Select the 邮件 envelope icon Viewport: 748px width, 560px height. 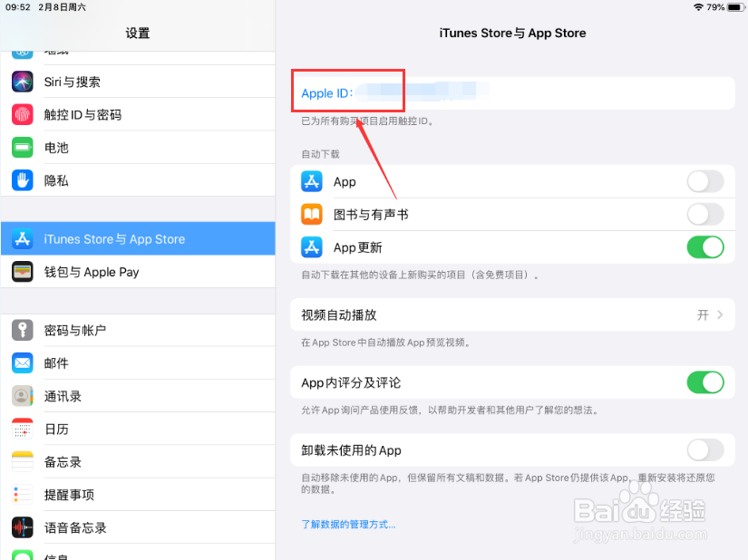[20, 362]
